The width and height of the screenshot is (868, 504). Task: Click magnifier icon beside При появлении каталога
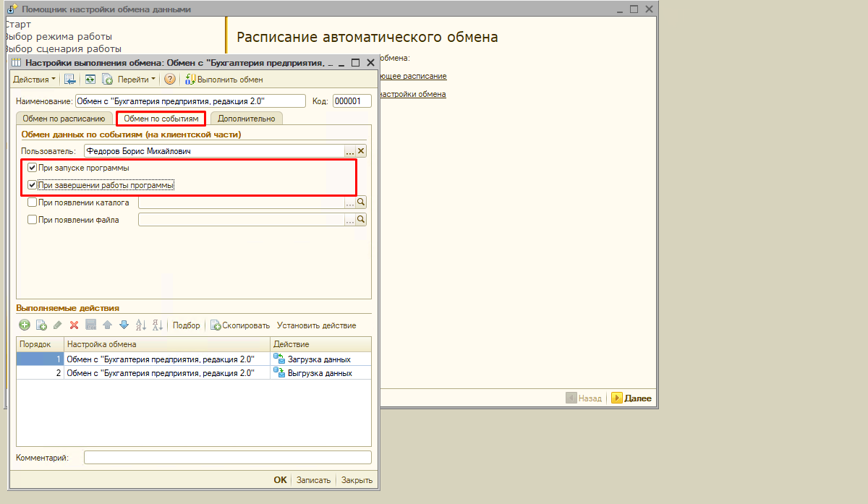point(361,202)
